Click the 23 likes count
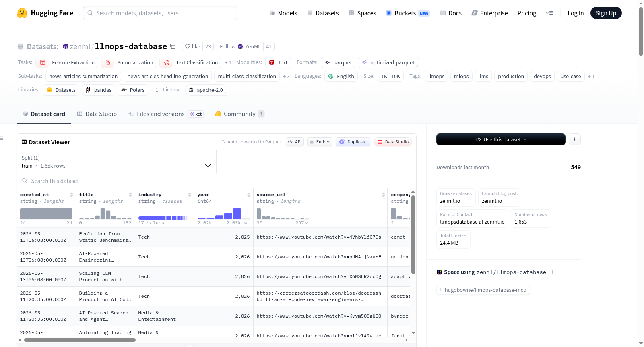Viewport: 644px width, 347px height. pyautogui.click(x=208, y=46)
